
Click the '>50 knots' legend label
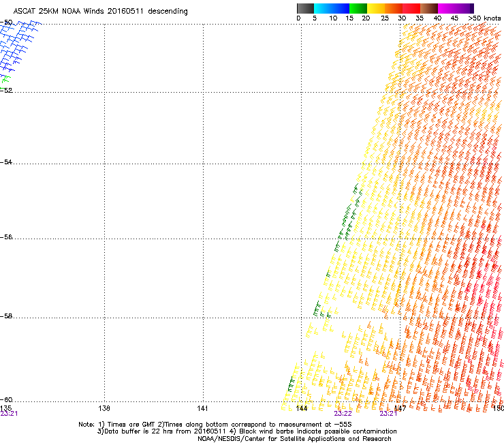(484, 18)
